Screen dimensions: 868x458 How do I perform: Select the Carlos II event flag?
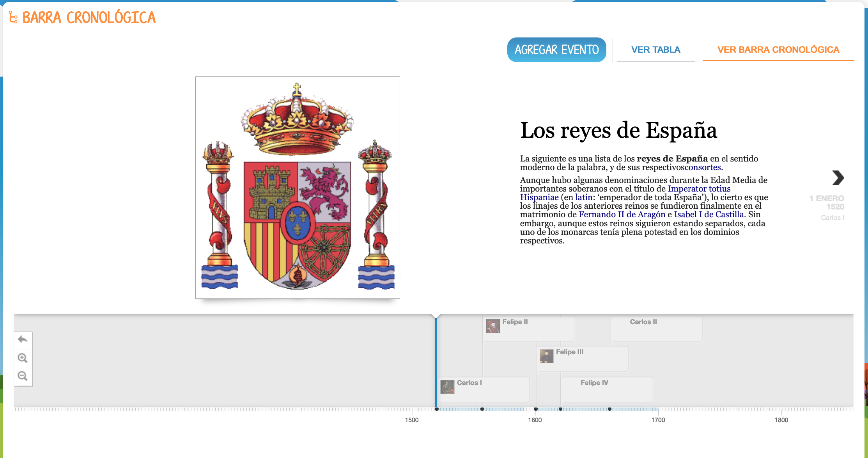[656, 329]
